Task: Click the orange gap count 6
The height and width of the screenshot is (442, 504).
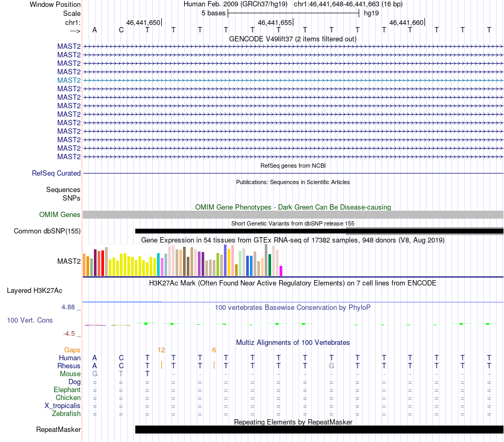Action: click(214, 350)
